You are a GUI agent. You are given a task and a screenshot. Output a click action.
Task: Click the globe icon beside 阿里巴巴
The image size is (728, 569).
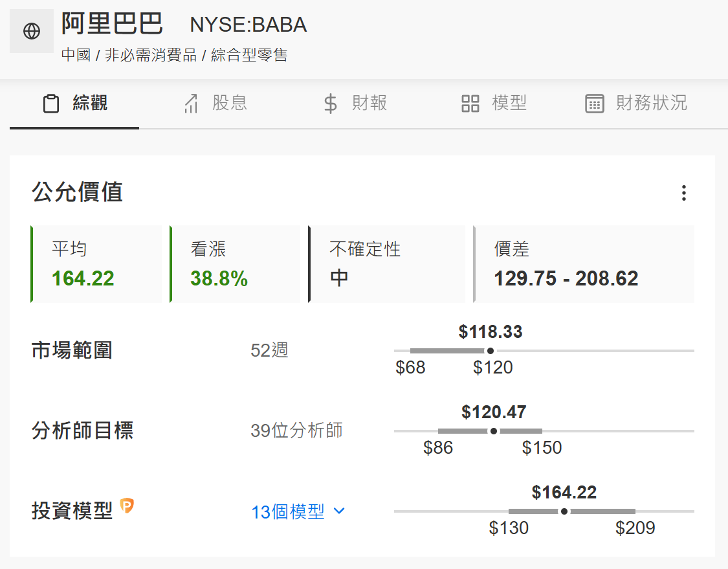click(x=32, y=31)
